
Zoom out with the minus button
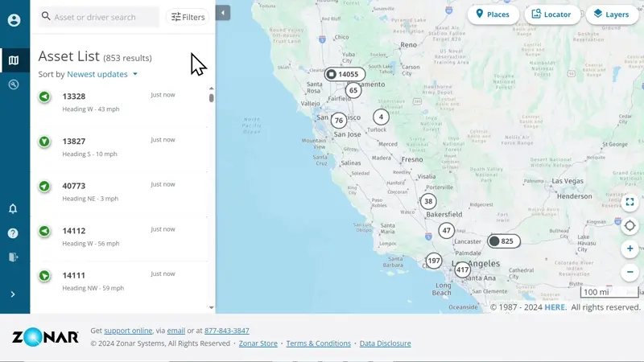pyautogui.click(x=630, y=272)
